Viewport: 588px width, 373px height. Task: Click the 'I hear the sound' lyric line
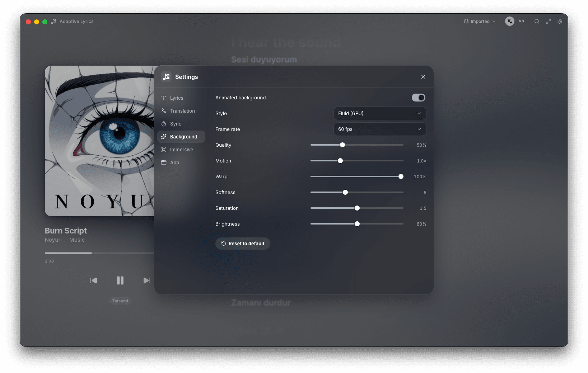click(x=286, y=42)
